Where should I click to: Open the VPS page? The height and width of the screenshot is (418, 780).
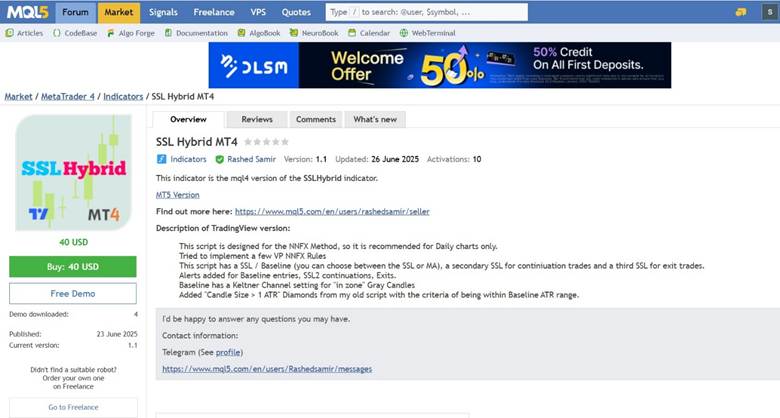[258, 12]
